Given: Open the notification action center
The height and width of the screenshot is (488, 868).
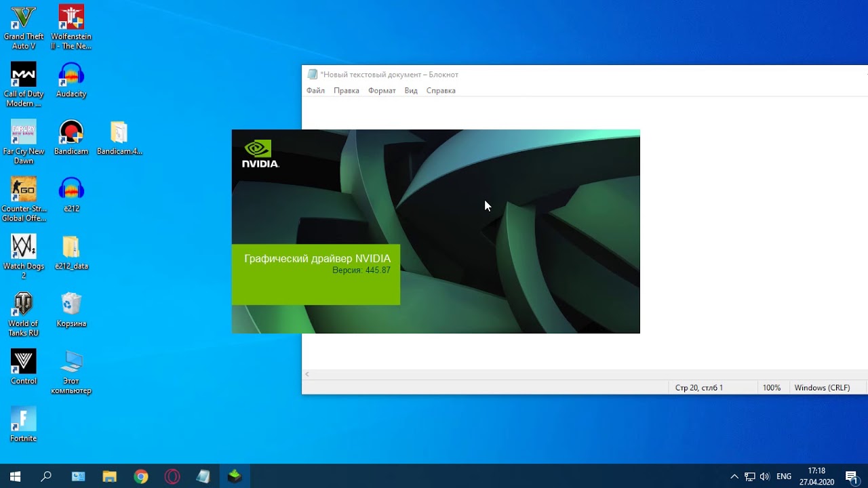Looking at the screenshot, I should coord(852,476).
